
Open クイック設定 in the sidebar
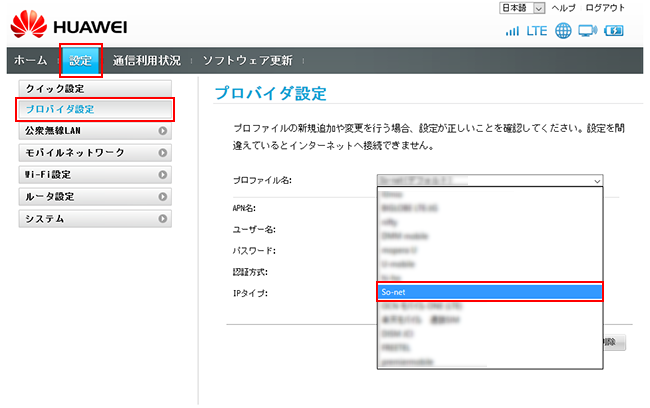pyautogui.click(x=95, y=88)
